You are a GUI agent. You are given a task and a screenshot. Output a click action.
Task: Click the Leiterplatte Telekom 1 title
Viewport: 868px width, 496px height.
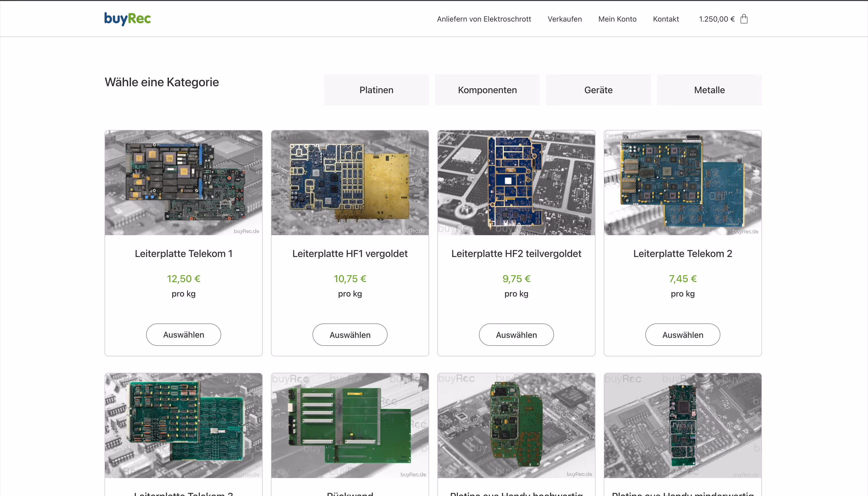click(184, 253)
